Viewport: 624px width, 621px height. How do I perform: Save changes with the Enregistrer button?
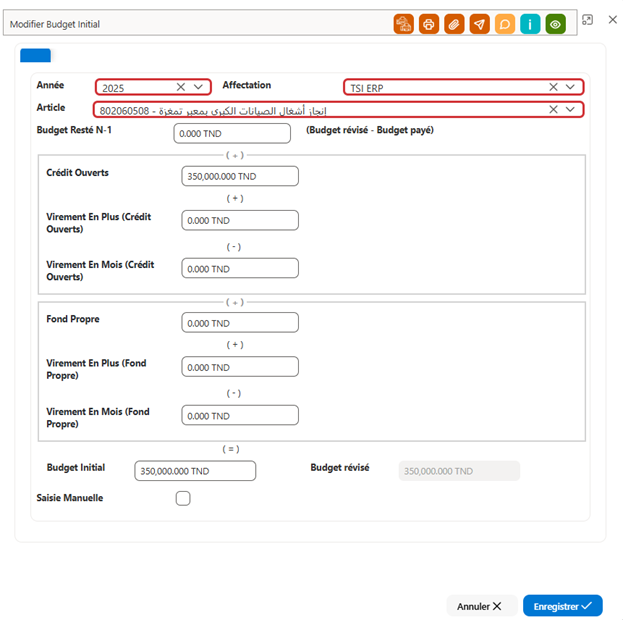coord(563,606)
